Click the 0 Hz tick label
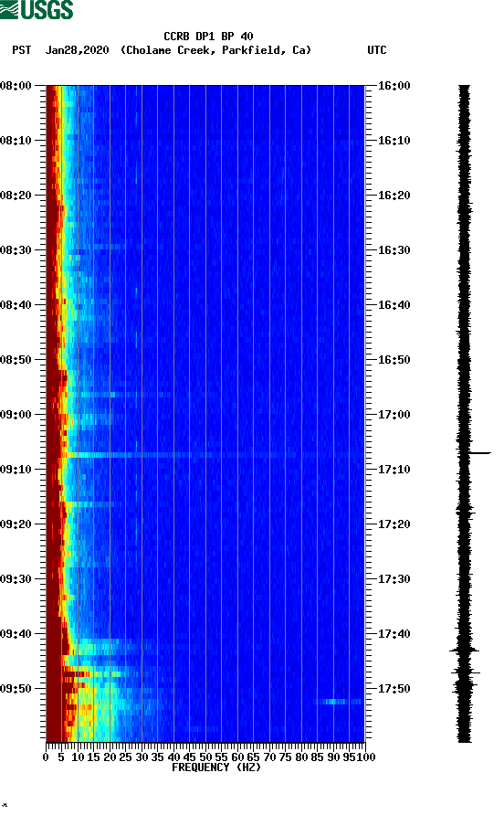This screenshot has height=815, width=504. [x=46, y=757]
